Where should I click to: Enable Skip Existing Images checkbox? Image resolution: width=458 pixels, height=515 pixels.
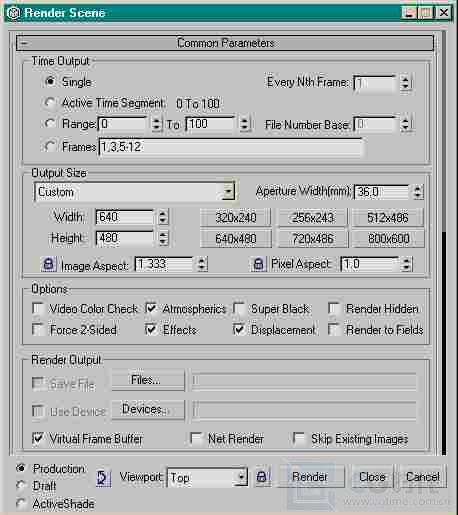299,438
